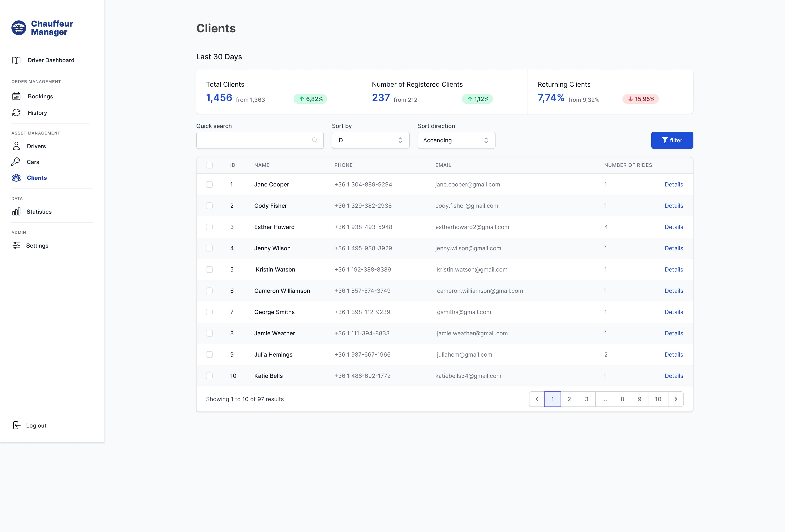Image resolution: width=785 pixels, height=532 pixels.
Task: Click the green 1,12% increase badge
Action: [477, 99]
